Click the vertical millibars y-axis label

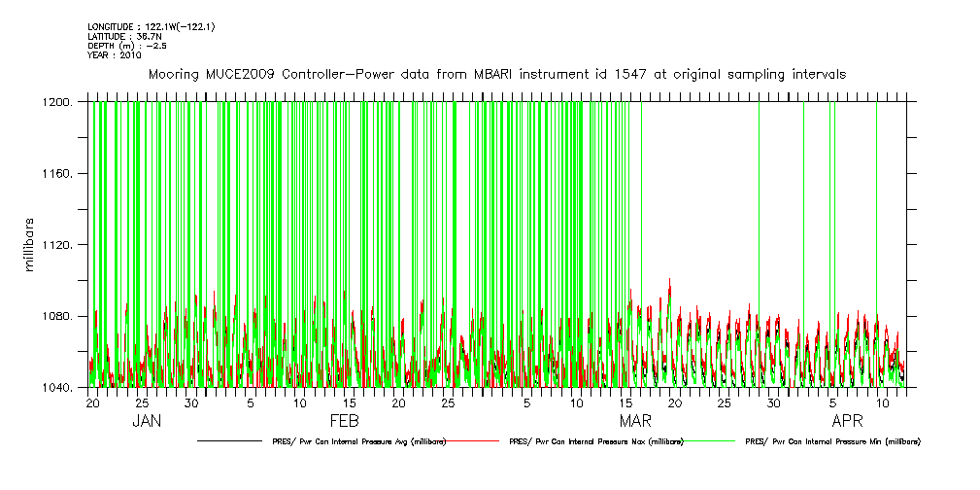[29, 243]
